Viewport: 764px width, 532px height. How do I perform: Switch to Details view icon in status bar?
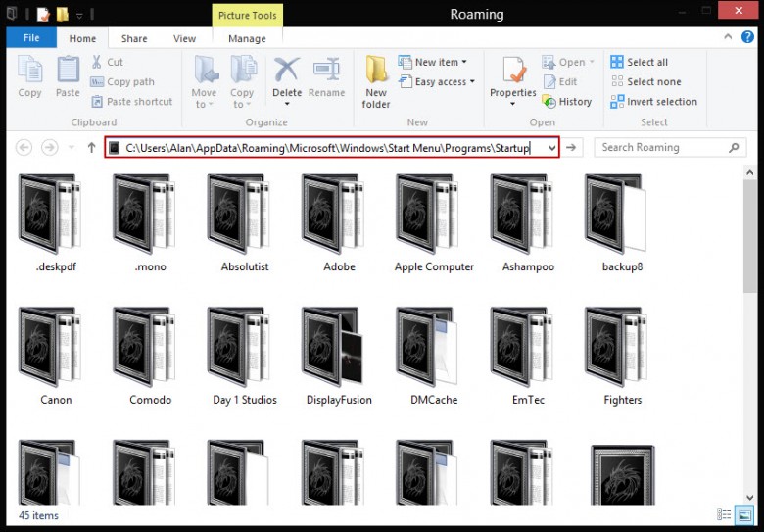(724, 514)
